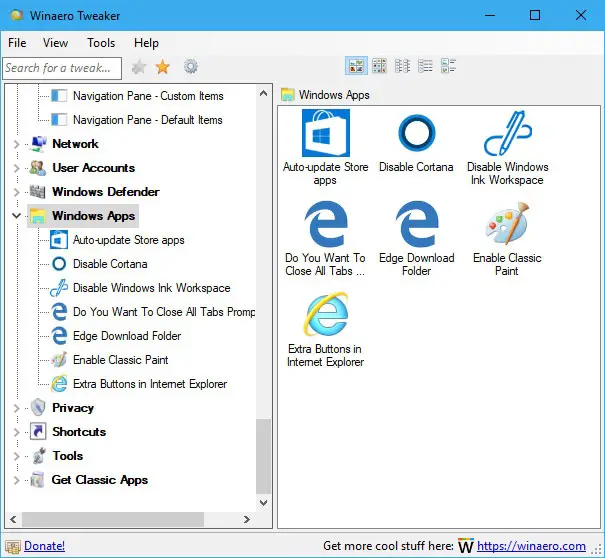The image size is (605, 558).
Task: Maximize the Winaero Tweaker window
Action: (535, 15)
